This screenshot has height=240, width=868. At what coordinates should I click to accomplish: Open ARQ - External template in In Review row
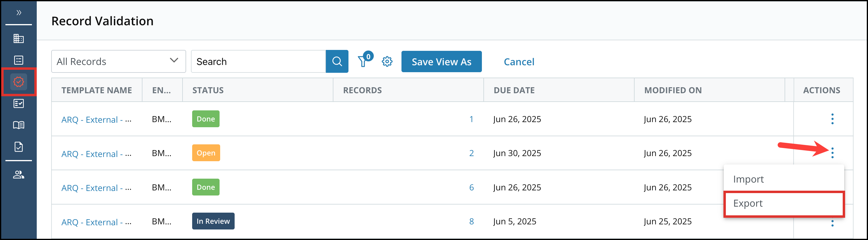click(x=96, y=222)
